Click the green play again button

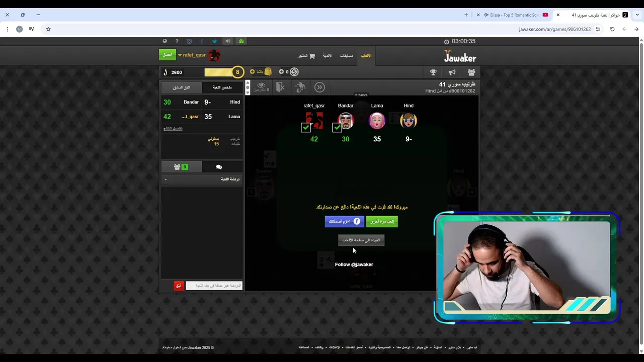click(x=382, y=222)
